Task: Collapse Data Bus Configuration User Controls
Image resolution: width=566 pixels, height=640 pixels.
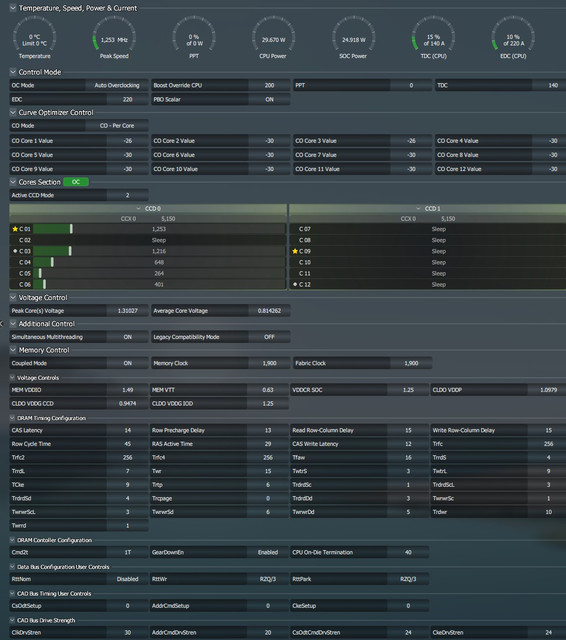Action: [x=12, y=567]
